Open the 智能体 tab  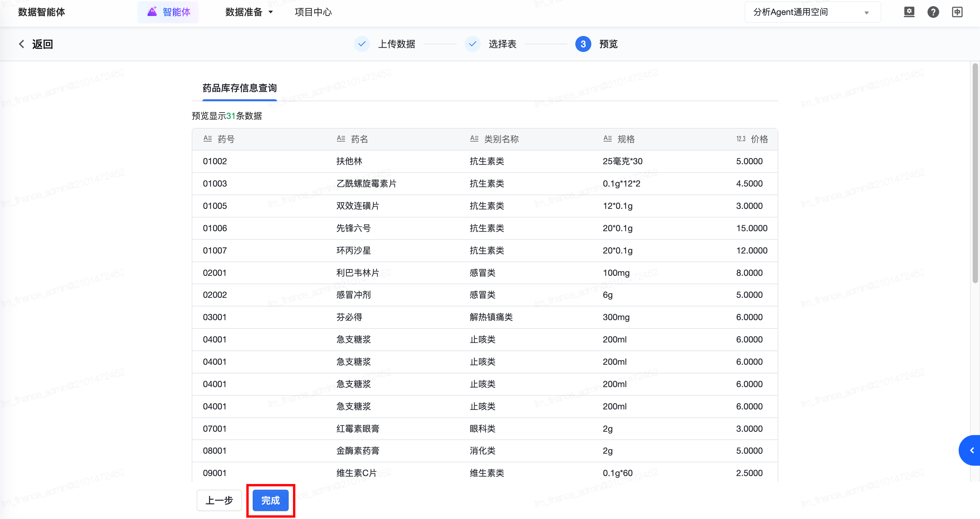tap(168, 12)
